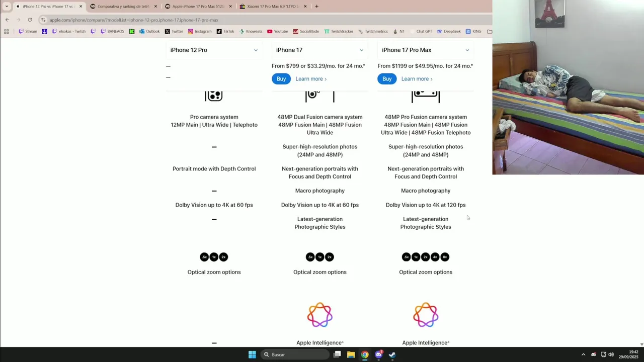Open the Twitchmetrics bookmark

(x=373, y=31)
